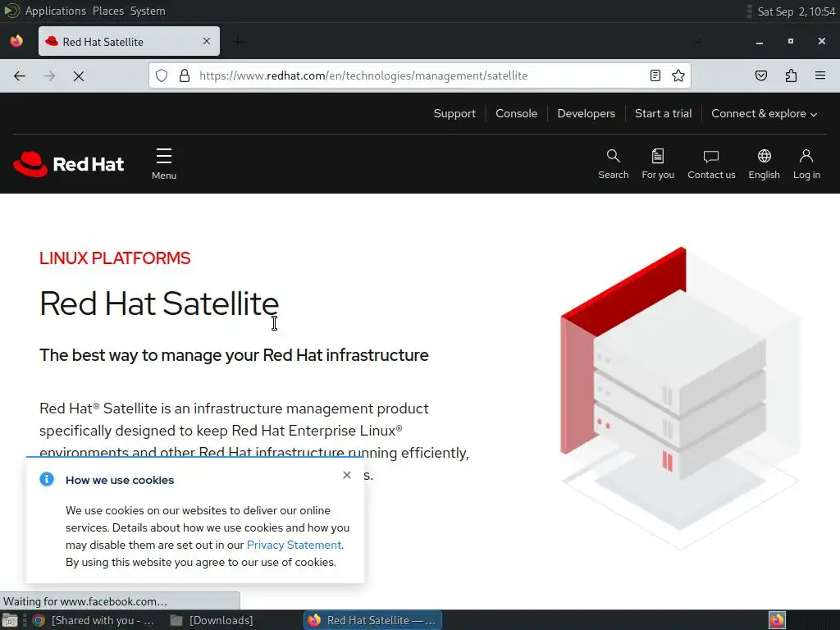Open the Red Hat site Menu icon
The height and width of the screenshot is (630, 840).
coord(164,164)
